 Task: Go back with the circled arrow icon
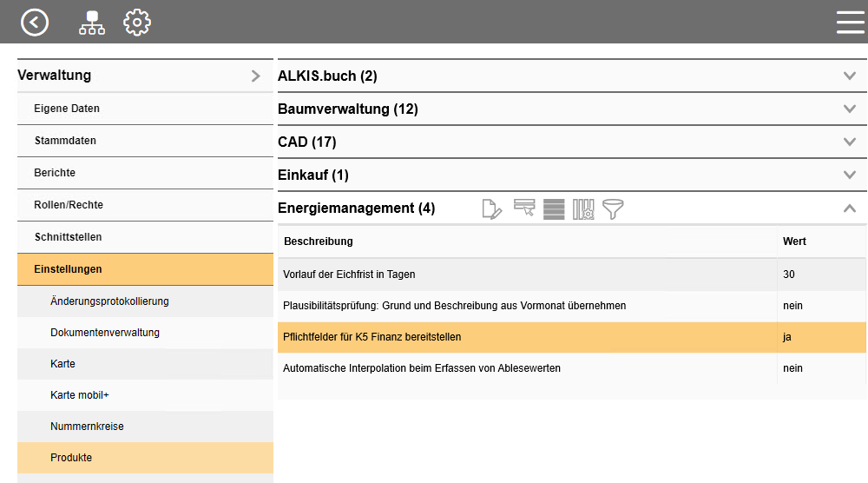35,23
